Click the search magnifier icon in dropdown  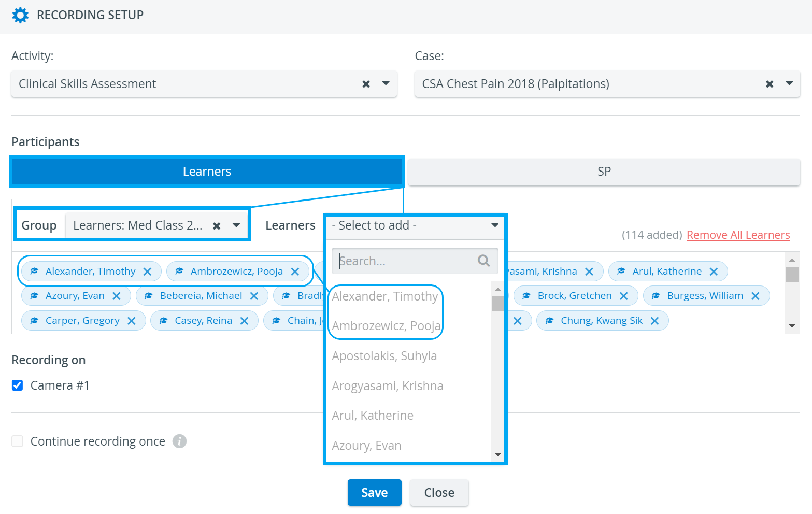483,261
